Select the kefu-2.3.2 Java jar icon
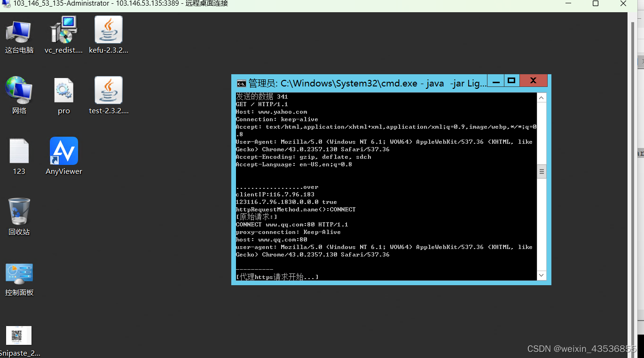This screenshot has height=358, width=644. pos(109,35)
